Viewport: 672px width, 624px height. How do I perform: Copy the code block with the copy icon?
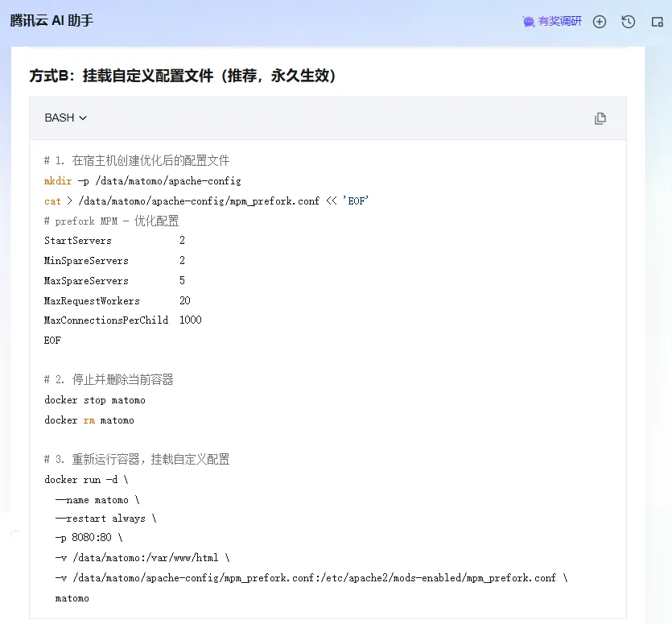600,118
